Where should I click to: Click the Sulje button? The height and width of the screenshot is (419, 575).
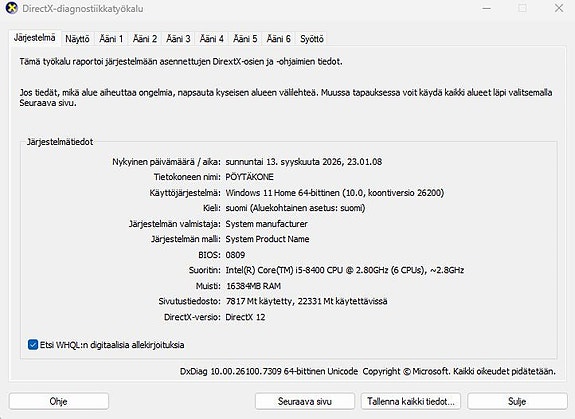pyautogui.click(x=517, y=401)
